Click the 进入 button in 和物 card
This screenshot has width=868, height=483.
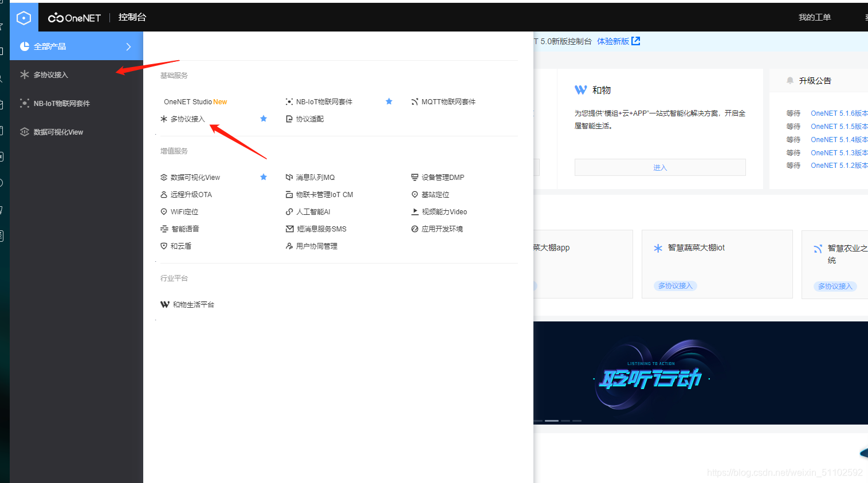click(x=660, y=167)
